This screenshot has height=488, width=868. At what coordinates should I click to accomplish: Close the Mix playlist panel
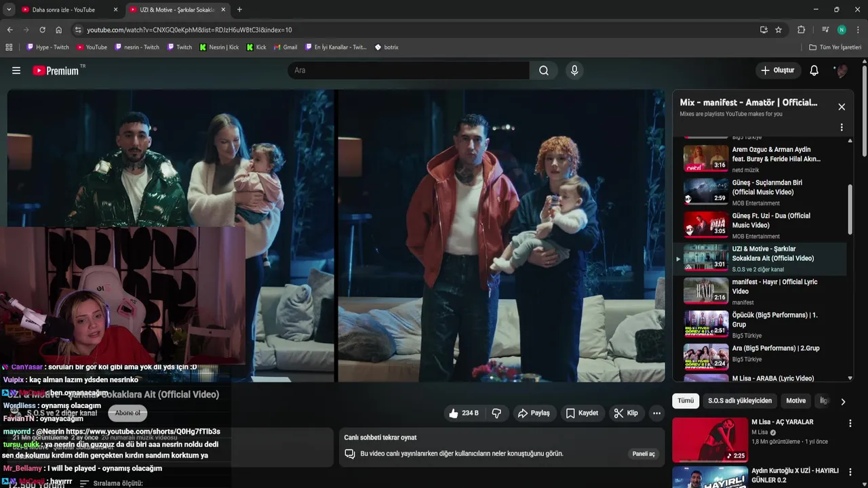(x=842, y=106)
